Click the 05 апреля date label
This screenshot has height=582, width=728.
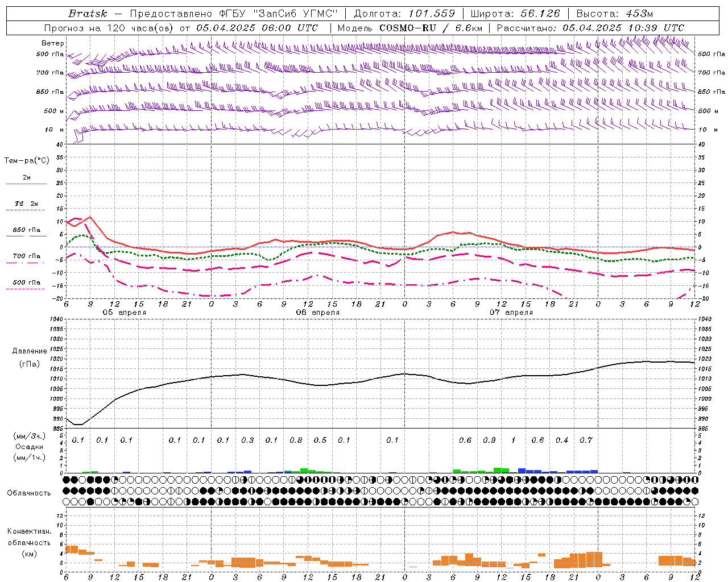124,313
